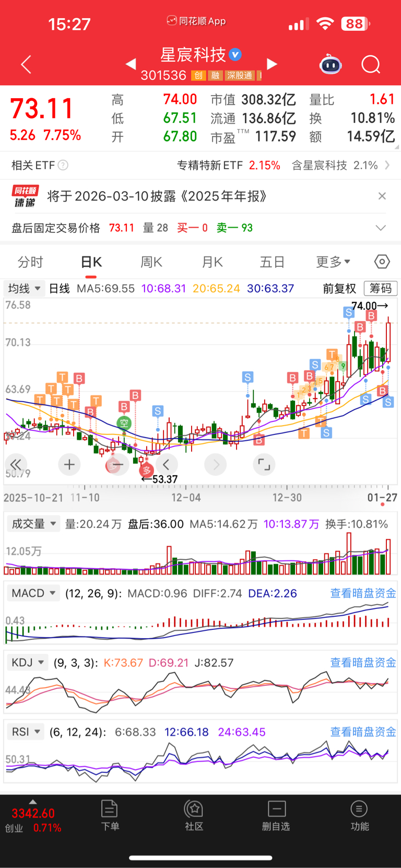Open the RSI indicator dropdown

pyautogui.click(x=26, y=732)
